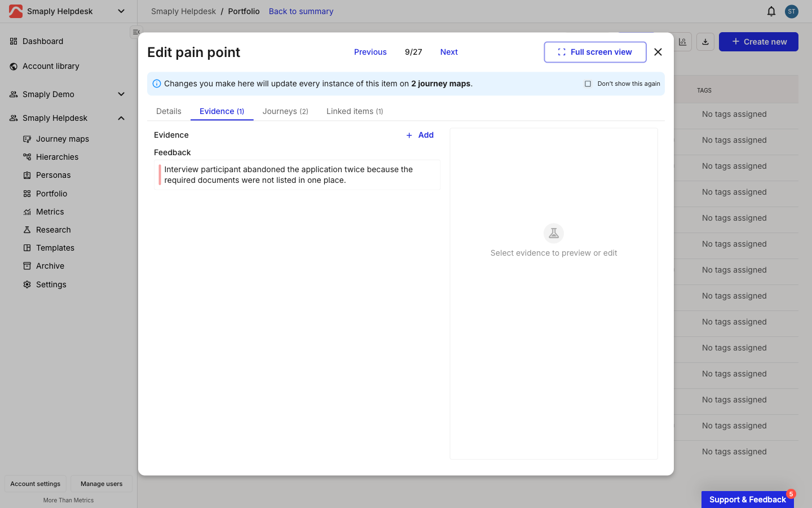Screen dimensions: 812x508
Task: Open Full screen view
Action: [x=595, y=52]
